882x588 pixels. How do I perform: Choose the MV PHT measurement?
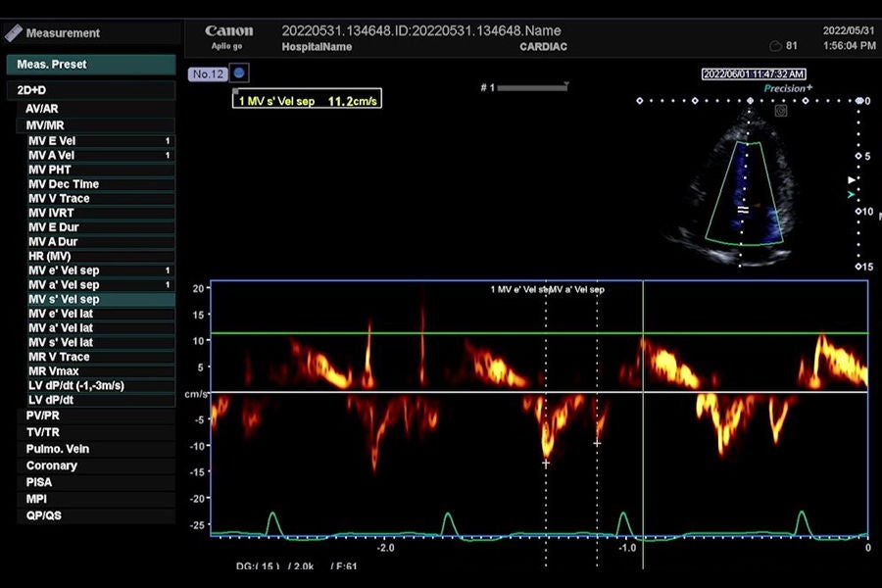coord(101,170)
